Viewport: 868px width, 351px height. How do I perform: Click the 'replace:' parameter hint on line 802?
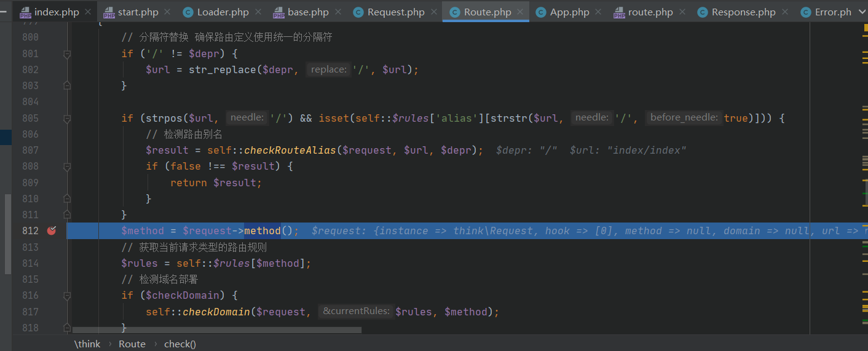pyautogui.click(x=329, y=70)
